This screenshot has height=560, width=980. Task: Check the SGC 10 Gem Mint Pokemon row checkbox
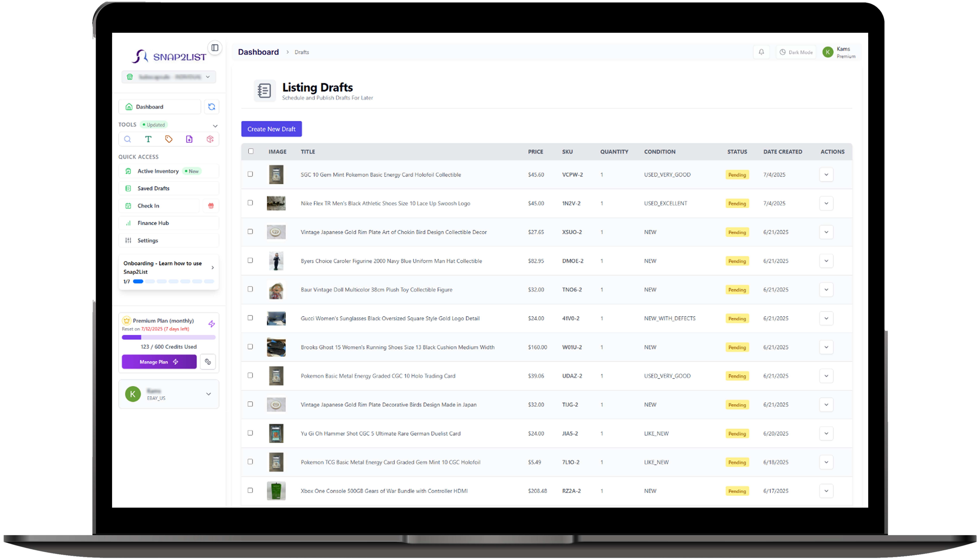click(250, 174)
